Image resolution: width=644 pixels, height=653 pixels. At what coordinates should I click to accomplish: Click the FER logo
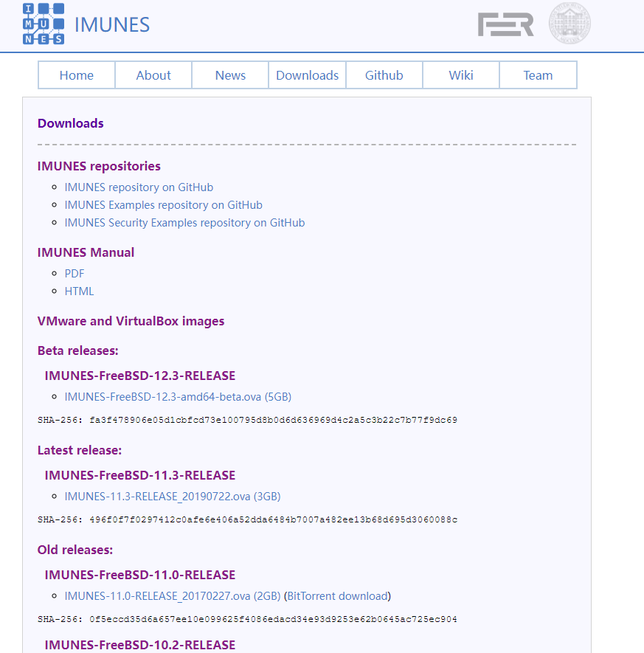(x=505, y=24)
